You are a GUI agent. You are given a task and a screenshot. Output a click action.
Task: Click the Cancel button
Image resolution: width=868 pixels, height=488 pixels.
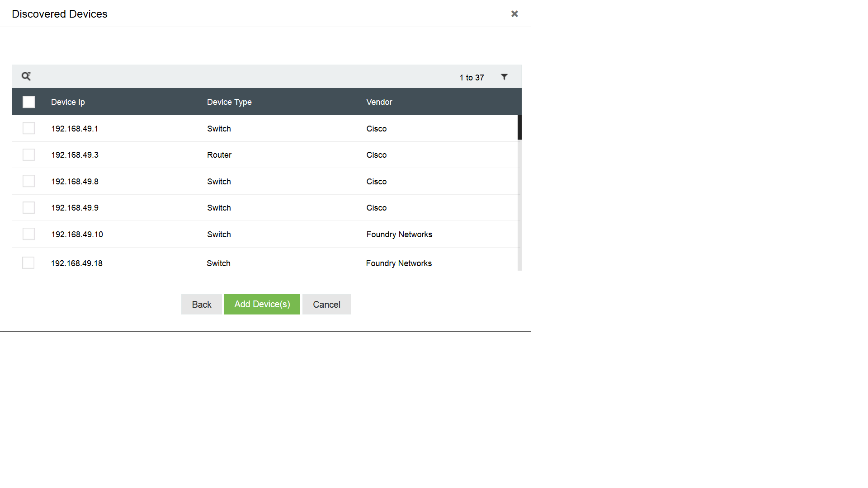pyautogui.click(x=326, y=304)
